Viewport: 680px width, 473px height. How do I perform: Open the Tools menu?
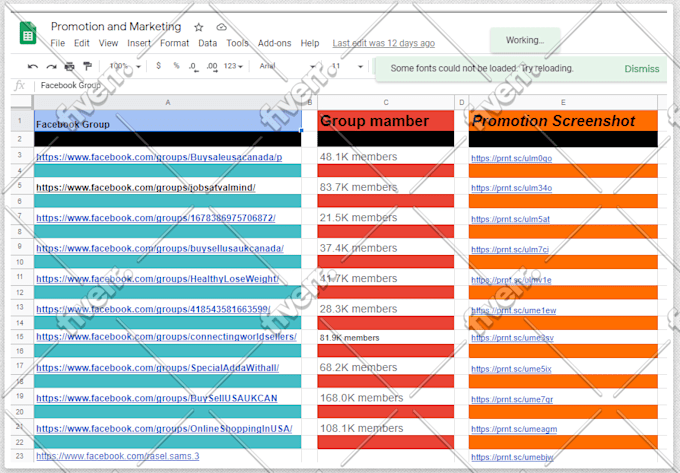pos(237,43)
